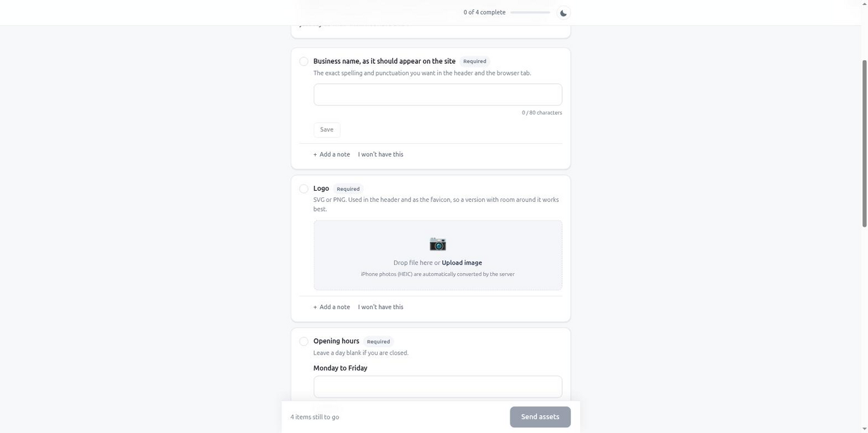
Task: Click the "0 of 4 complete" status text
Action: [484, 12]
